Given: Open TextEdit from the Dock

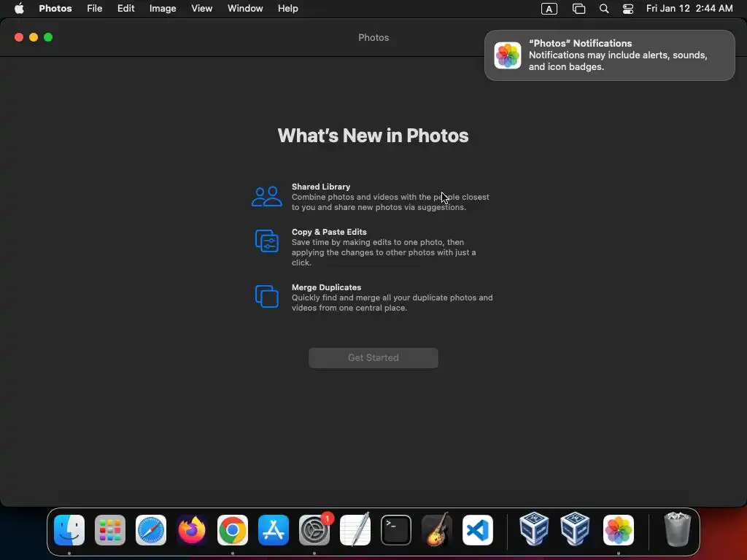Looking at the screenshot, I should tap(355, 529).
